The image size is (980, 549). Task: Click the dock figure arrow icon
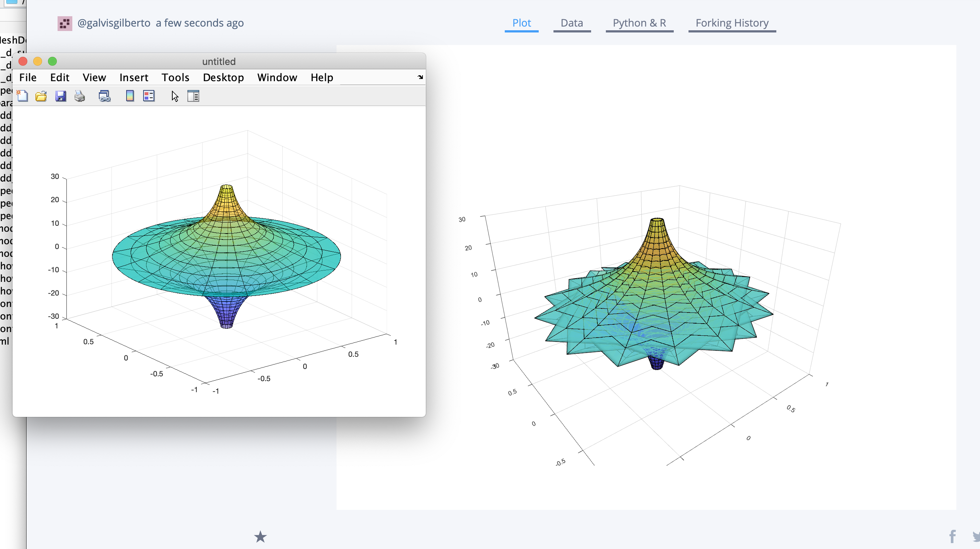pyautogui.click(x=420, y=77)
